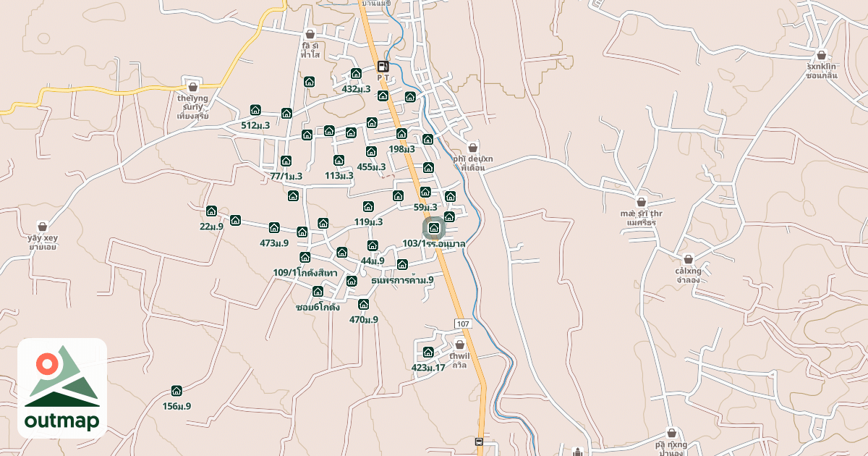This screenshot has height=456, width=868.
Task: Open the mæ̀ ṣrī ṭhr shop marker
Action: tap(641, 203)
